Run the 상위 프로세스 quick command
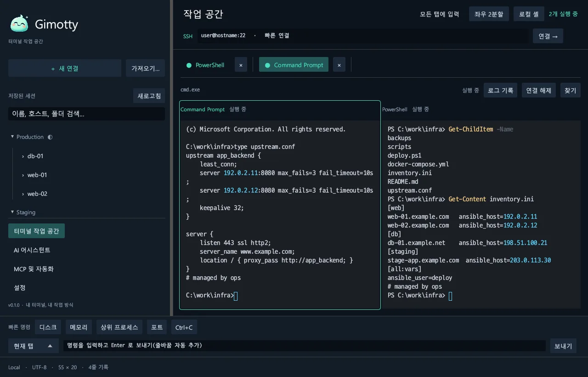Image resolution: width=588 pixels, height=377 pixels. pyautogui.click(x=119, y=327)
